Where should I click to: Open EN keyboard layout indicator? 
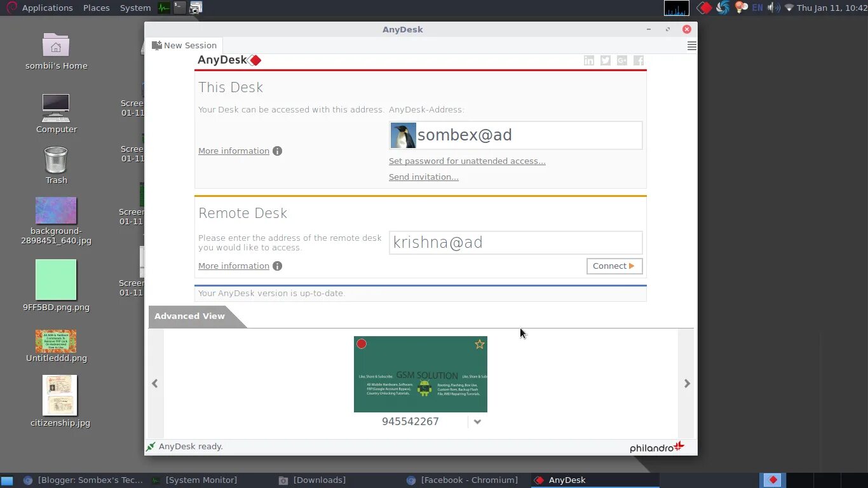point(757,8)
